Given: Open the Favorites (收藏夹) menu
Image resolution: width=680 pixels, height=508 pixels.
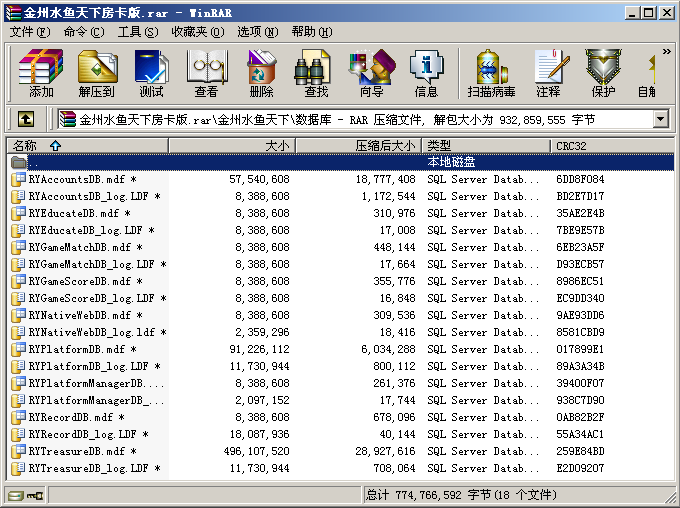Looking at the screenshot, I should tap(189, 32).
